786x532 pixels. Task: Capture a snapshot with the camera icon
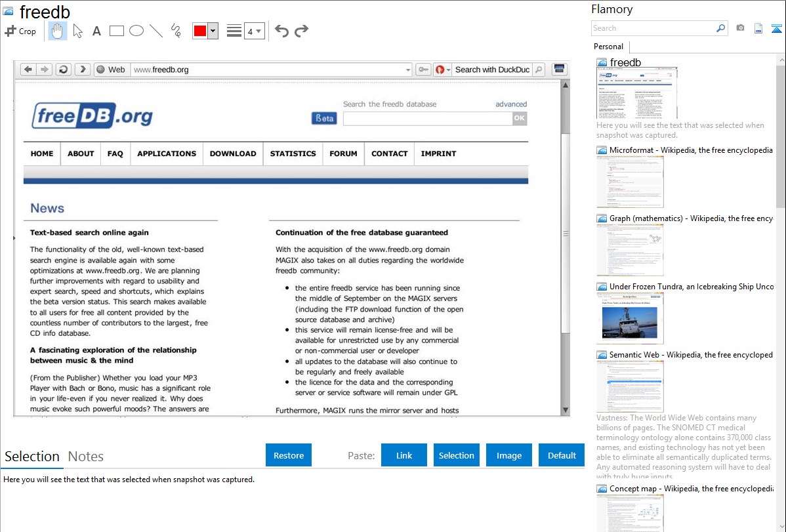740,28
